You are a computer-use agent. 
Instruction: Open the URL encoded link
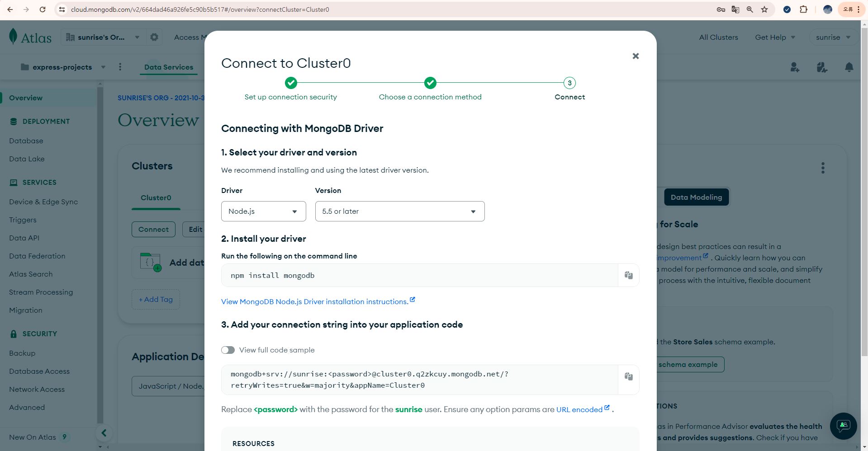click(583, 409)
